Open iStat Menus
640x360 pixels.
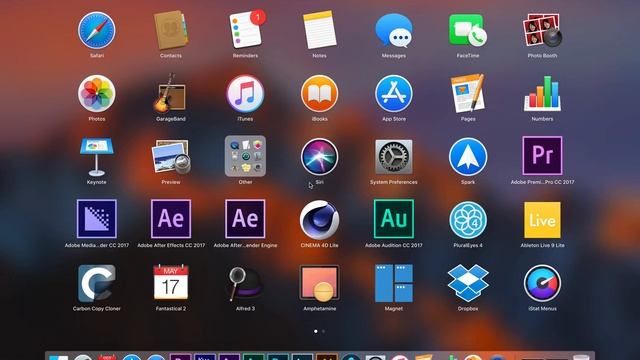point(542,283)
